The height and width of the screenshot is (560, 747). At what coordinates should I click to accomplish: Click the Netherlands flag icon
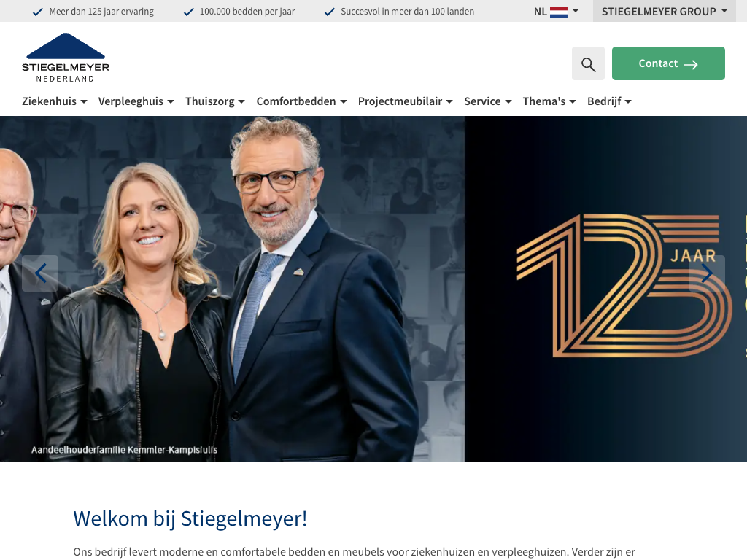tap(558, 12)
